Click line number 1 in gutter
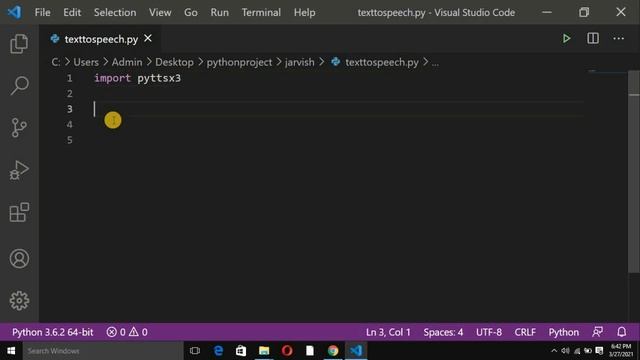This screenshot has width=640, height=360. coord(69,78)
